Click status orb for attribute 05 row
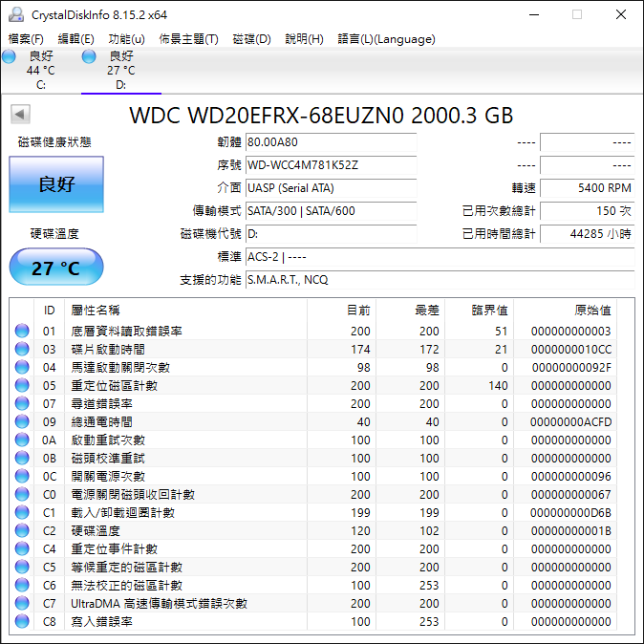This screenshot has width=644, height=644. (x=22, y=386)
